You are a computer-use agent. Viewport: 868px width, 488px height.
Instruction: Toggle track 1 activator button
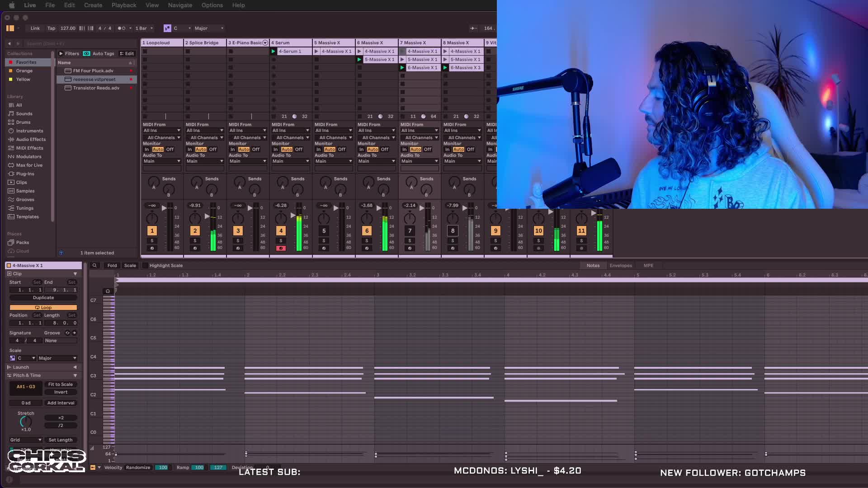tap(152, 230)
